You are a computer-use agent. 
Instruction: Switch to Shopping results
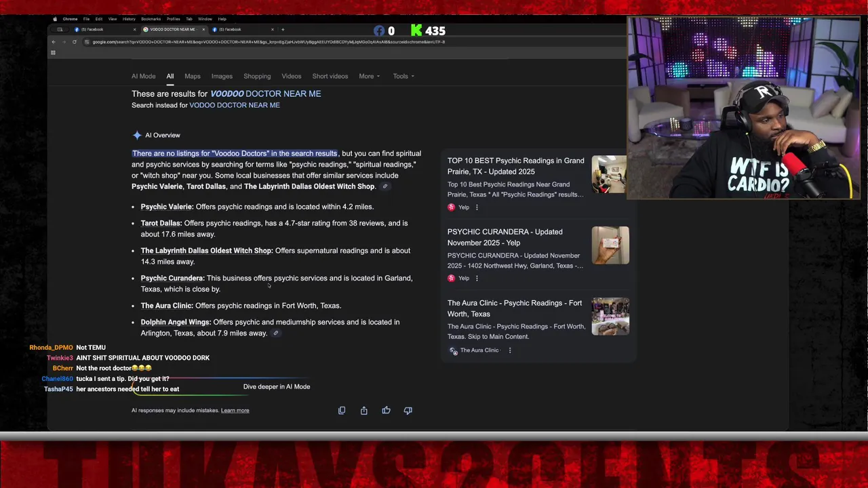point(257,76)
